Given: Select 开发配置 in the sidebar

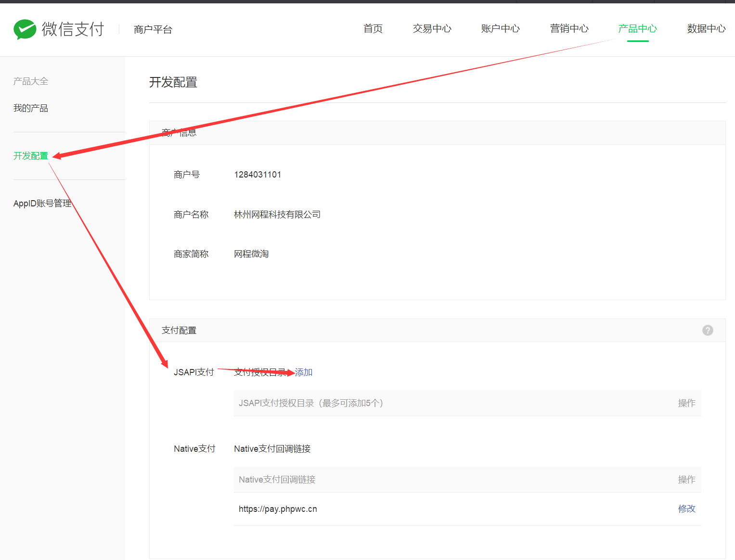Looking at the screenshot, I should (30, 155).
